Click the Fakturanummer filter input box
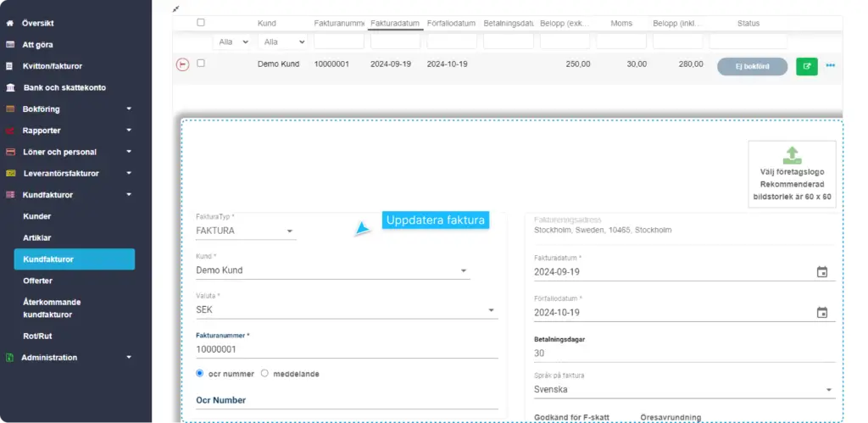The image size is (868, 423). [339, 42]
